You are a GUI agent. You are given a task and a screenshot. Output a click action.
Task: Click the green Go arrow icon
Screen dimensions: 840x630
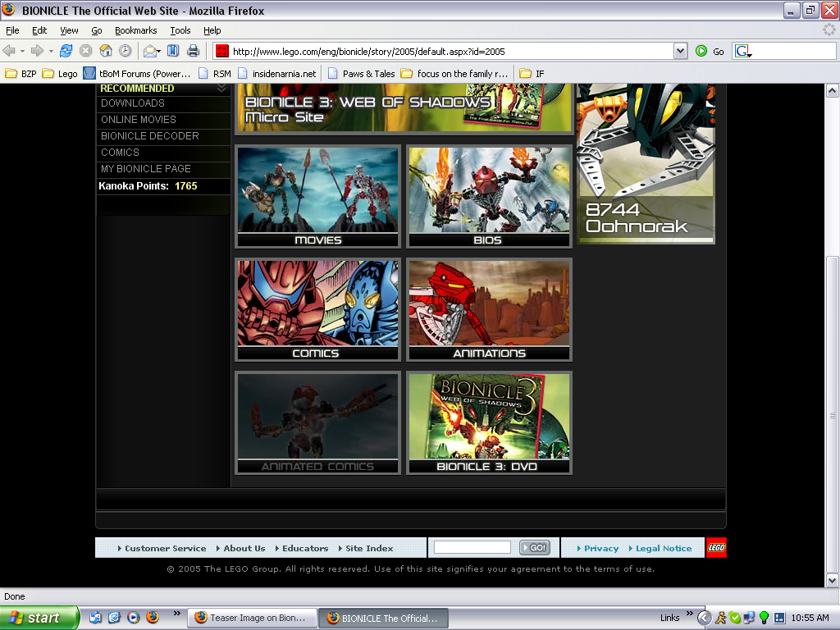pyautogui.click(x=701, y=51)
